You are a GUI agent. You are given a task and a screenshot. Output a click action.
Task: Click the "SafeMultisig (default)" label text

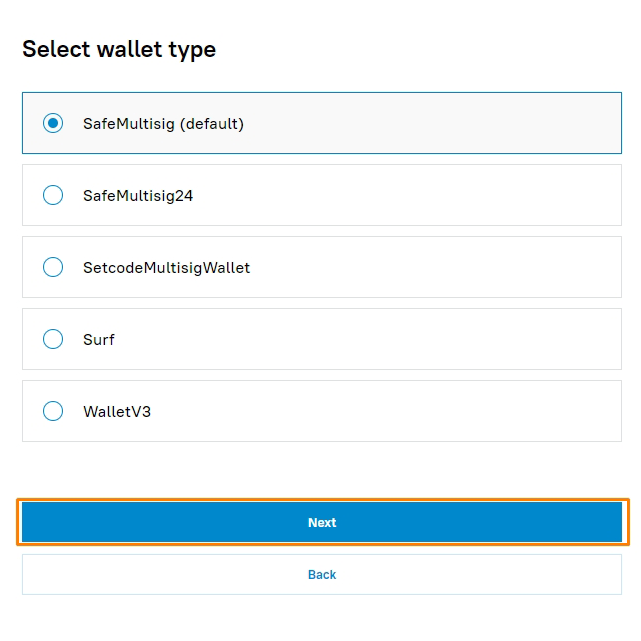tap(163, 124)
